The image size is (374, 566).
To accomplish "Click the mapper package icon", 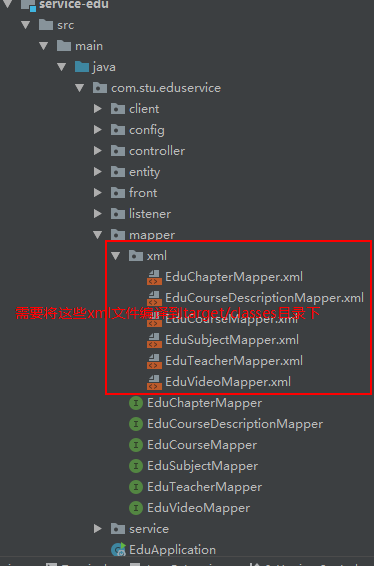I will pyautogui.click(x=118, y=235).
